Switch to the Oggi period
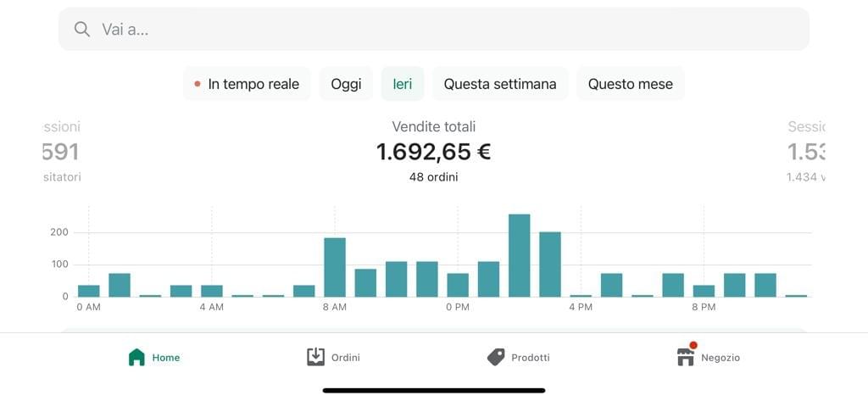The width and height of the screenshot is (868, 401). (x=346, y=84)
